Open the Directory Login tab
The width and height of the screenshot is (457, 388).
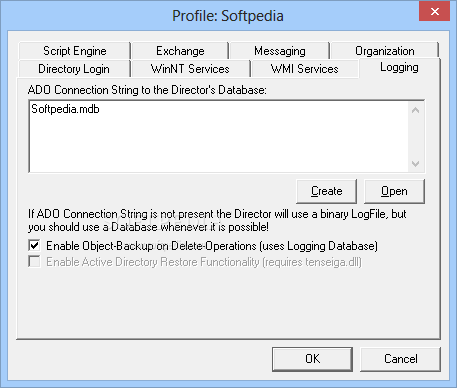coord(74,69)
